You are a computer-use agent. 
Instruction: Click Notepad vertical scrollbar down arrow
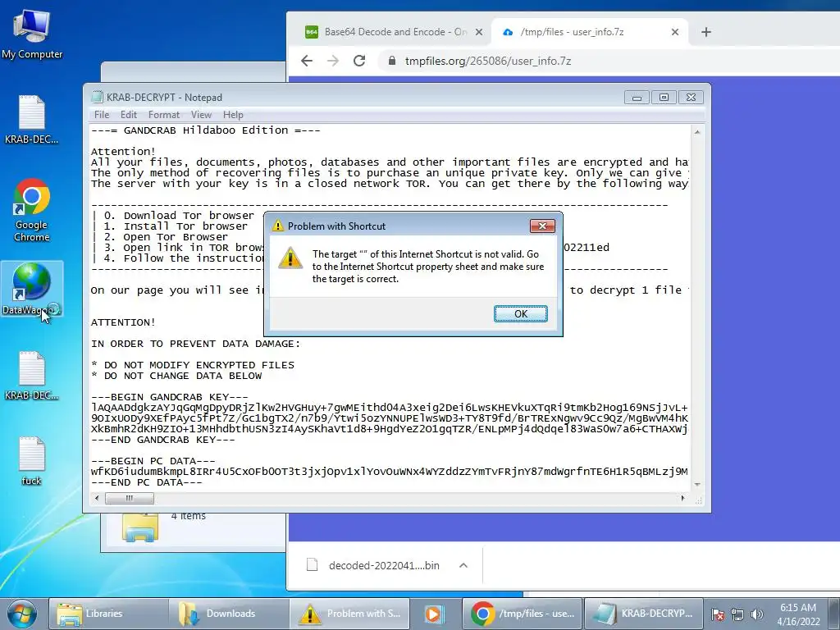[x=697, y=484]
